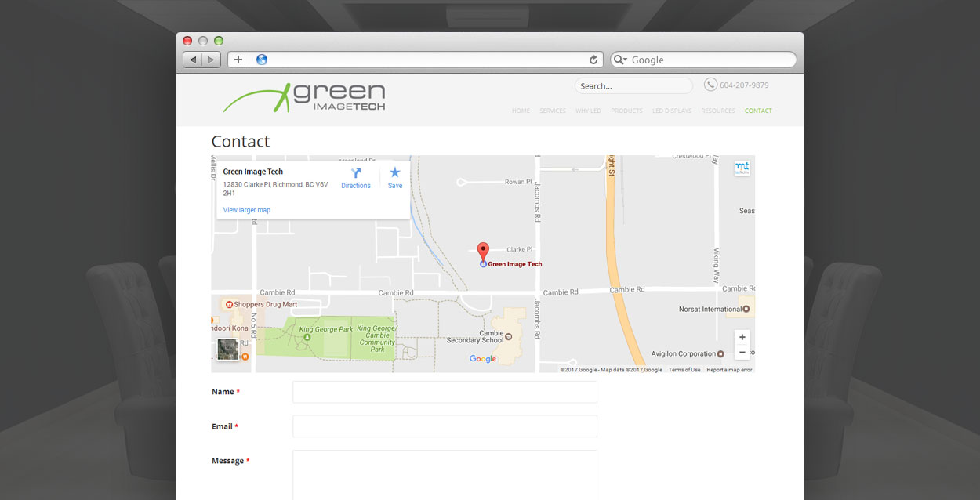Select the LED DISPLAYS navigation item

click(x=672, y=111)
